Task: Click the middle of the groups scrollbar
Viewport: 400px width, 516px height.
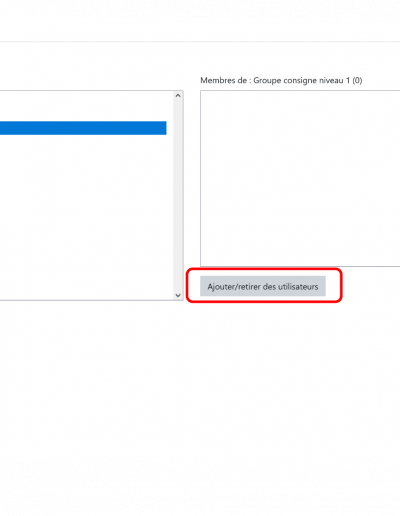Action: [178, 195]
